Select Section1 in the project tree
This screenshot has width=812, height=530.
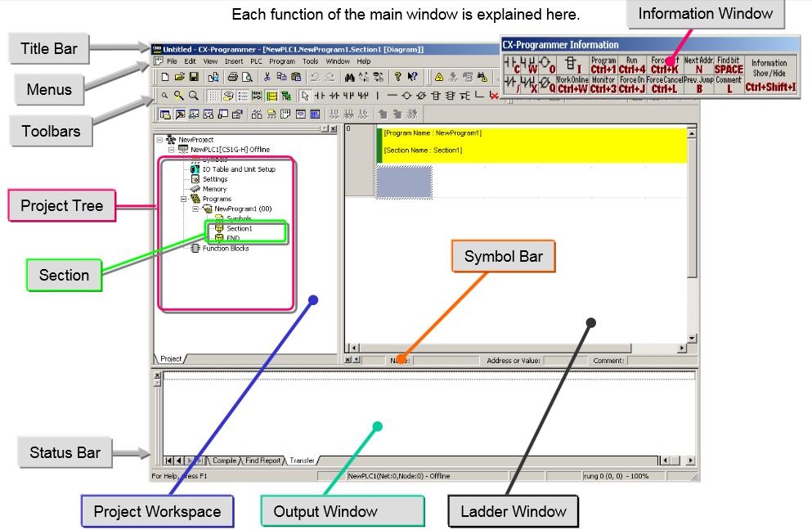(240, 228)
